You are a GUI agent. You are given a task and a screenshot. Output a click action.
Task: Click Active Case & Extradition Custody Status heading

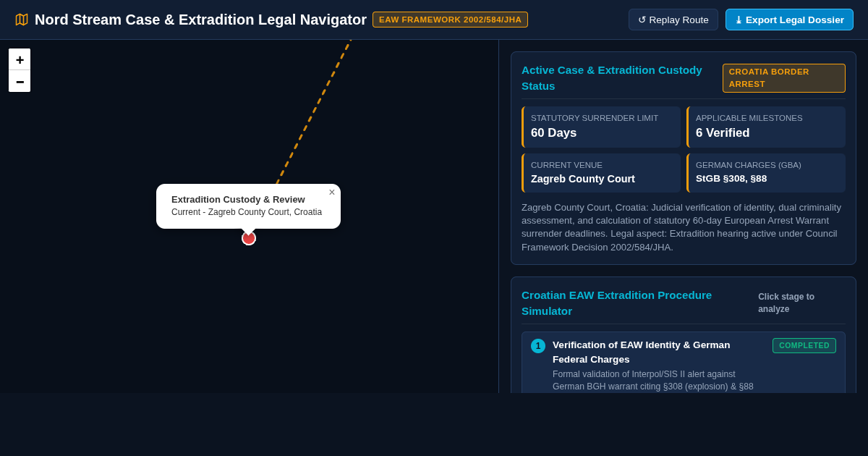612,77
